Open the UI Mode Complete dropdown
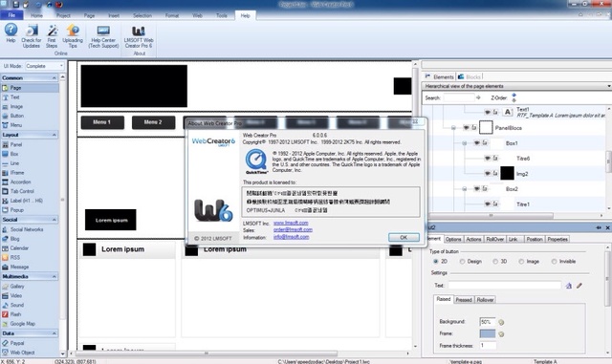 (x=45, y=66)
